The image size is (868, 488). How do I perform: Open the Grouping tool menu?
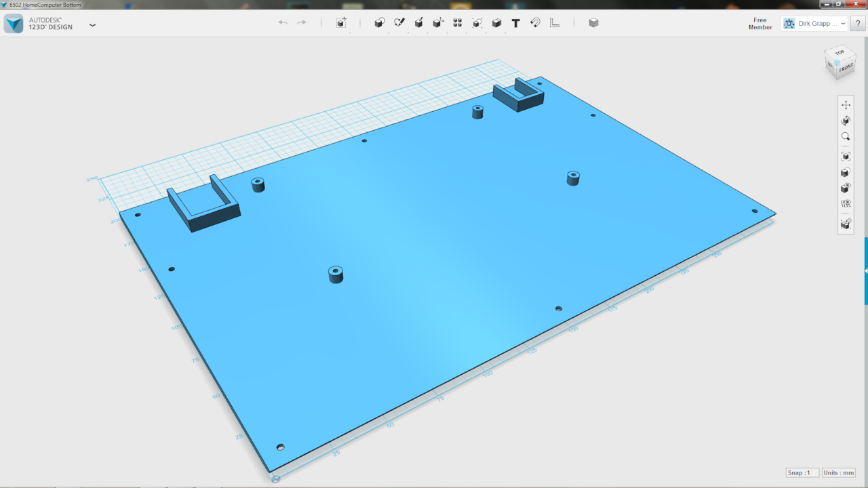(x=477, y=23)
